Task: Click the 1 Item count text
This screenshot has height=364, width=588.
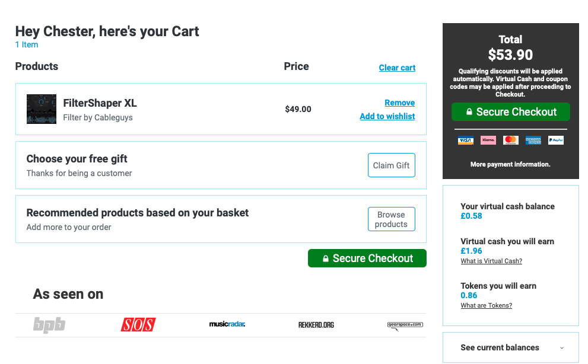Action: 27,44
